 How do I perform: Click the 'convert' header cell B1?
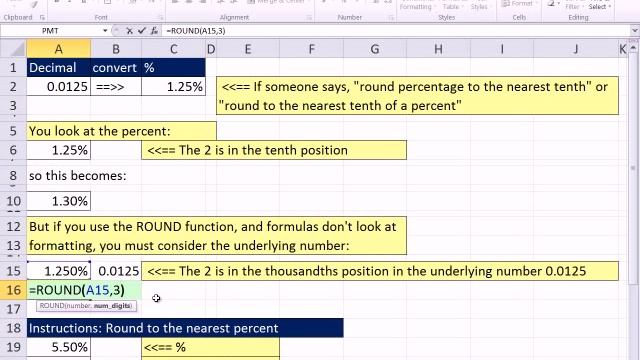coord(116,67)
